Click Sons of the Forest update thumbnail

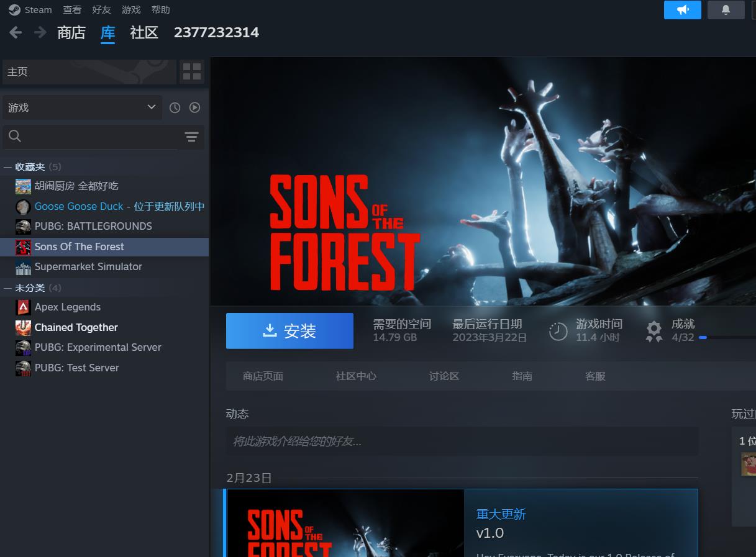coord(345,523)
